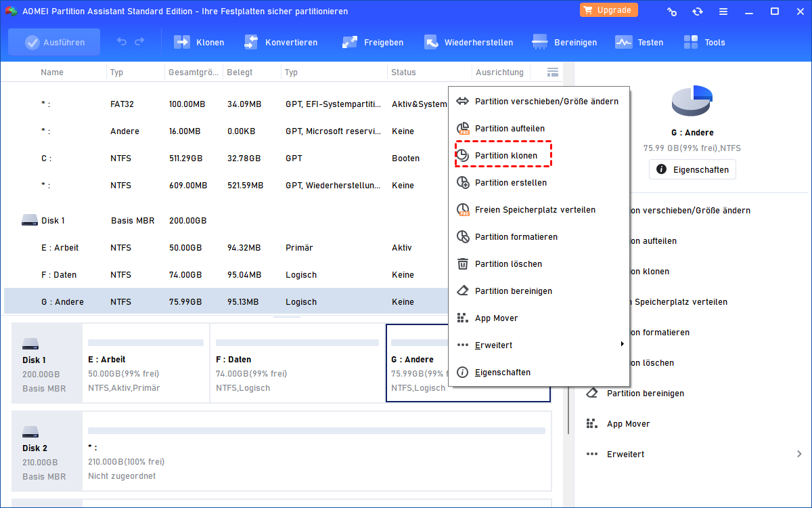Image resolution: width=812 pixels, height=508 pixels.
Task: Open the Freigeben toolbar item
Action: coord(373,42)
